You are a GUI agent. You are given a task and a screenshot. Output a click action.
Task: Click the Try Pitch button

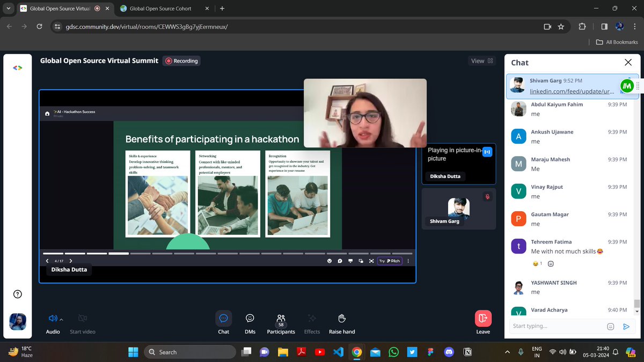[x=390, y=261]
